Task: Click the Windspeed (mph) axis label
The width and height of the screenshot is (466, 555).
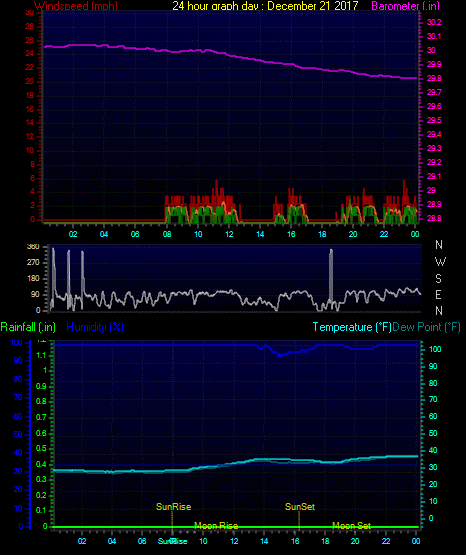Action: tap(76, 6)
